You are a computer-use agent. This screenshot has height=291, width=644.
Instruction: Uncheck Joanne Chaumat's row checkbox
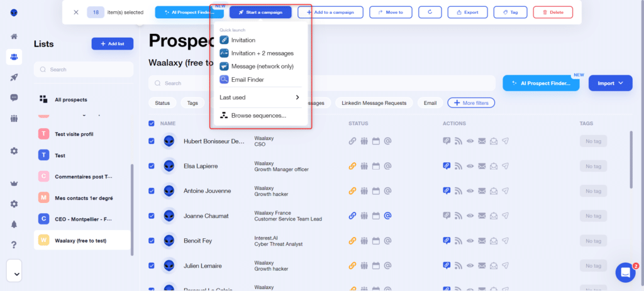(x=151, y=216)
